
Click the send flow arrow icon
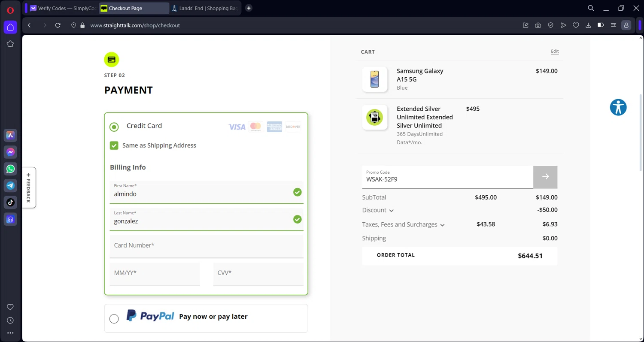pos(563,25)
